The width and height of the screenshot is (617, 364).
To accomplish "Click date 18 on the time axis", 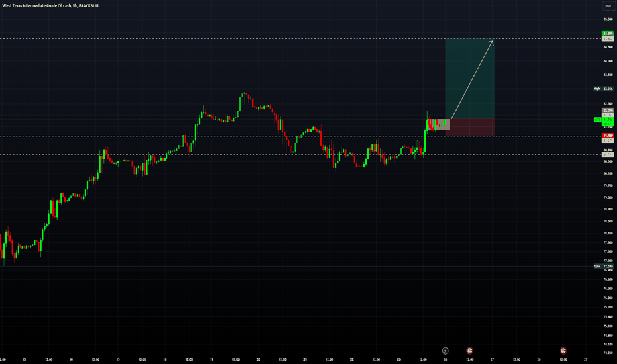I will coord(164,359).
